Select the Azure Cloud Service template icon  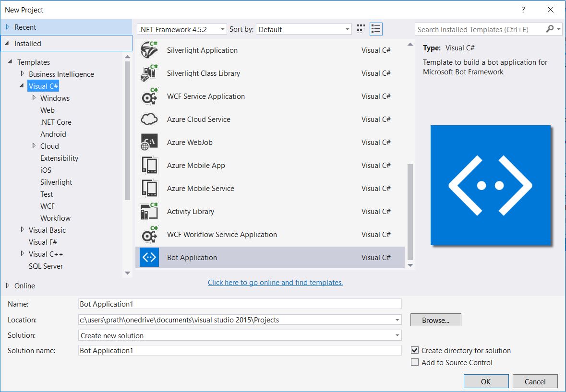149,119
